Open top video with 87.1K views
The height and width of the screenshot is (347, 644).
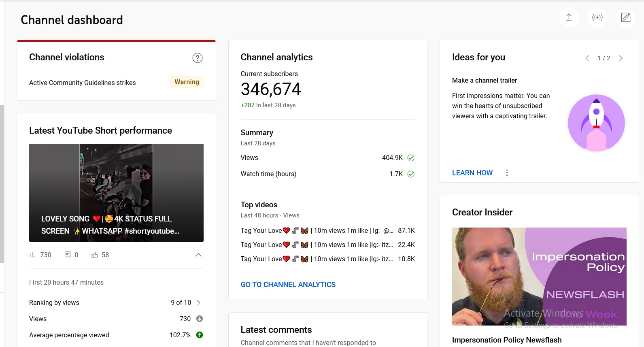(x=317, y=231)
